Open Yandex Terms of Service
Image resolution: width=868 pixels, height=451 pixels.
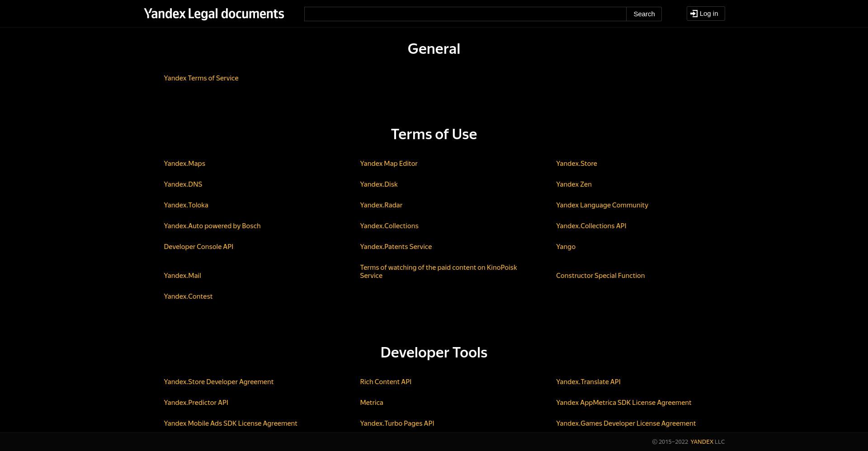tap(201, 78)
